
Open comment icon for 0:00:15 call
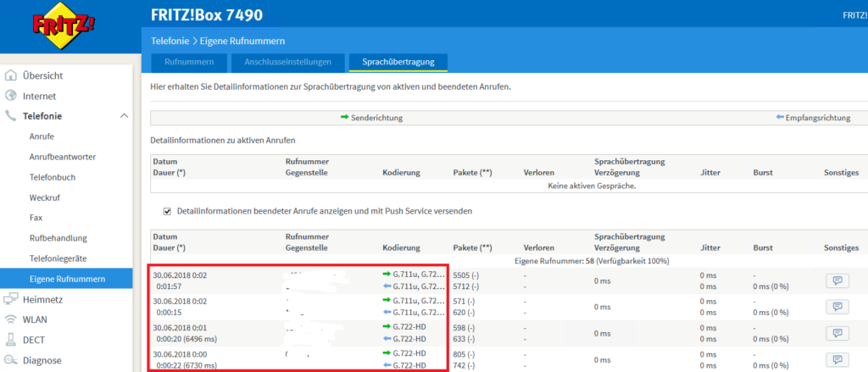coord(837,306)
